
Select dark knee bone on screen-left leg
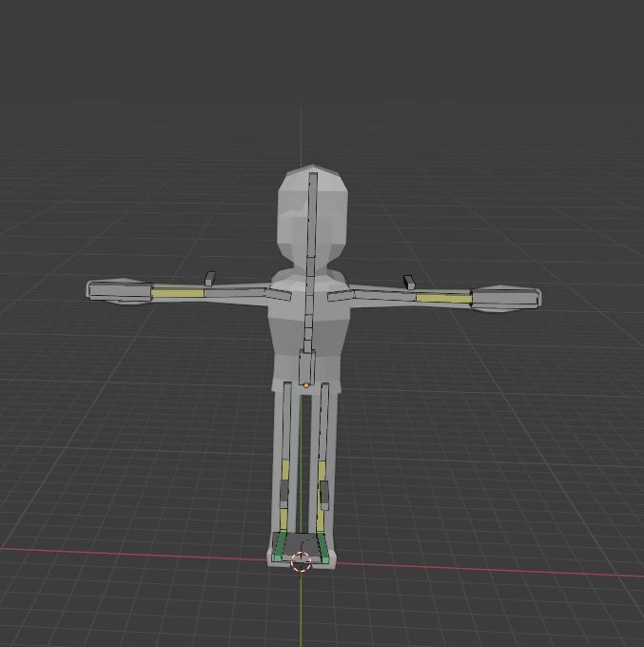pyautogui.click(x=284, y=494)
